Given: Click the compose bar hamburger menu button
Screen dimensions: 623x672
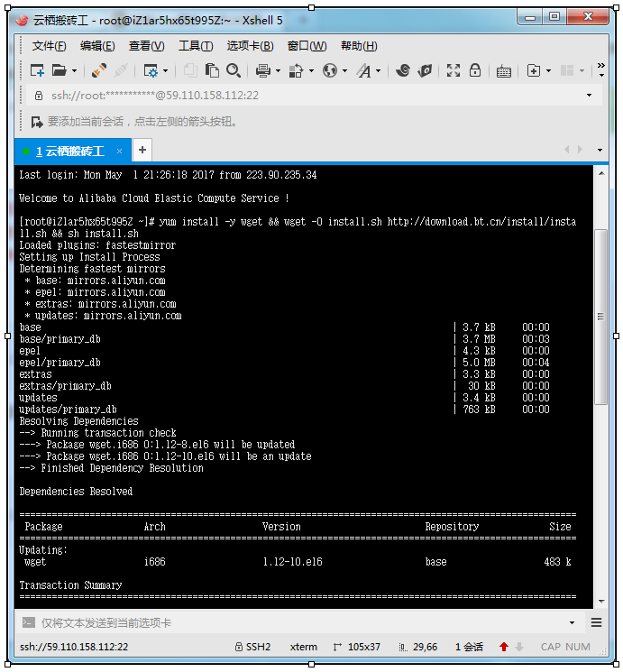Looking at the screenshot, I should [x=596, y=622].
